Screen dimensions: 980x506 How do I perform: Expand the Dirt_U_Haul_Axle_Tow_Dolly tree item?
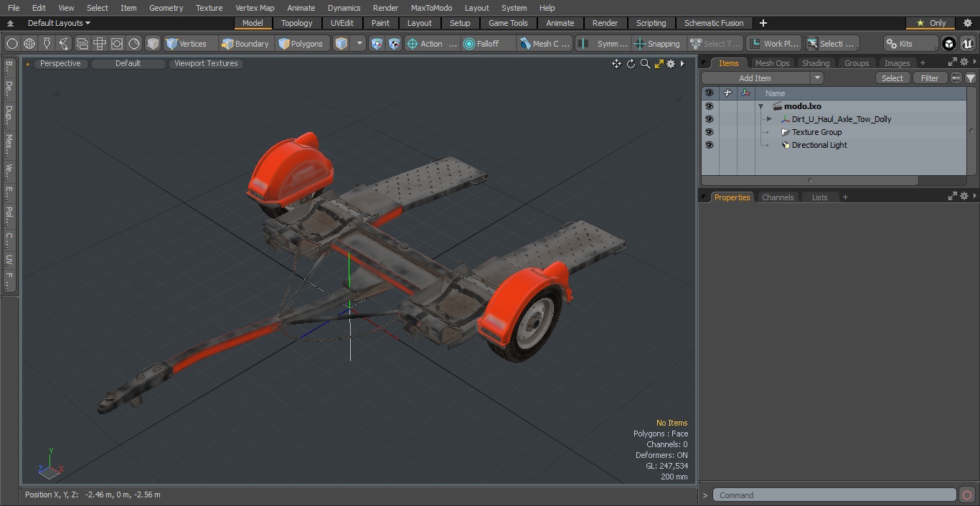(x=769, y=119)
